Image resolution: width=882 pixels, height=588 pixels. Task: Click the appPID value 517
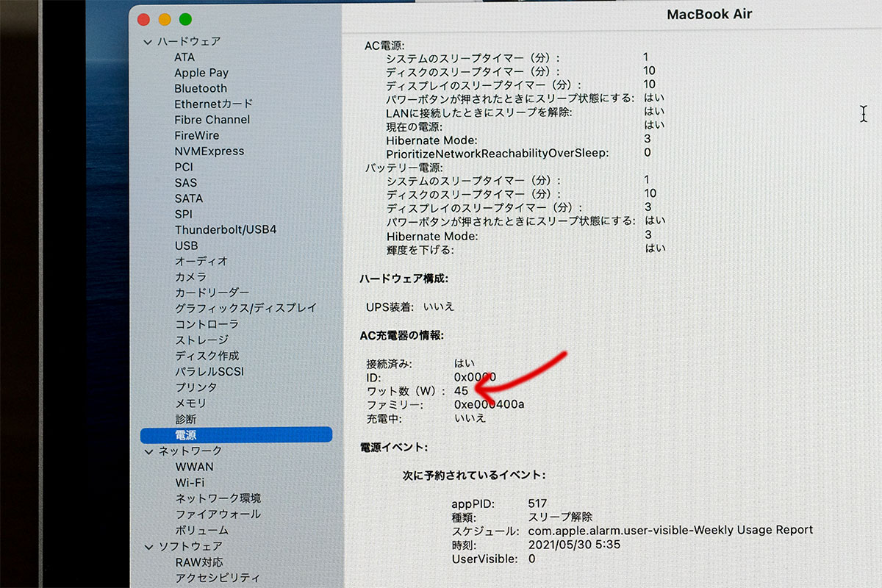coord(538,503)
